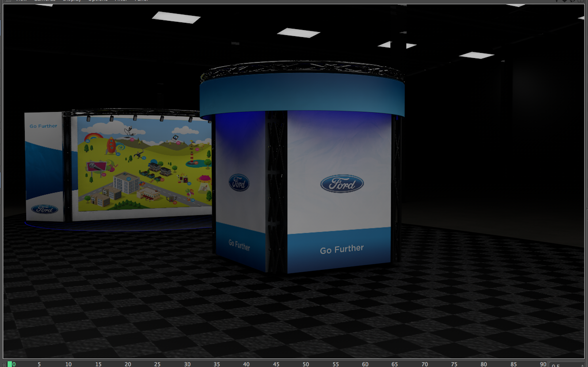Screen dimensions: 588x367
Task: Open the Cameras menu
Action: pos(45,1)
